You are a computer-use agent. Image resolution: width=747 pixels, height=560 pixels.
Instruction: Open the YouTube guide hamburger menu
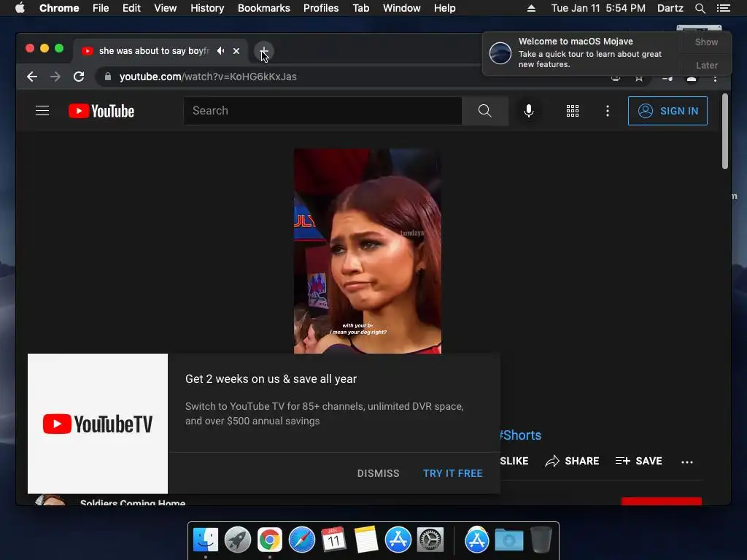coord(42,111)
